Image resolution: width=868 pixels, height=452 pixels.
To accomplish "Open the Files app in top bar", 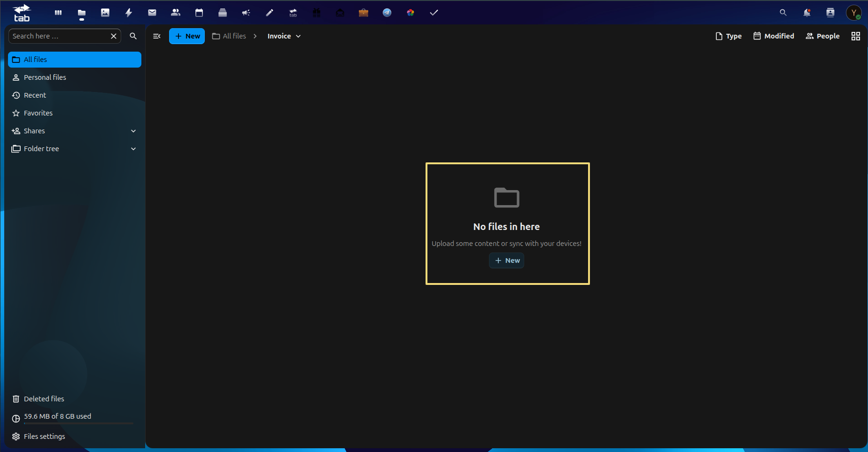I will pos(82,13).
